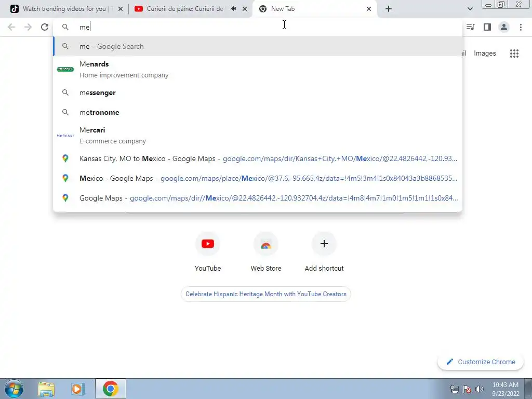532x399 pixels.
Task: Click the address bar containing 'me'
Action: pyautogui.click(x=258, y=27)
